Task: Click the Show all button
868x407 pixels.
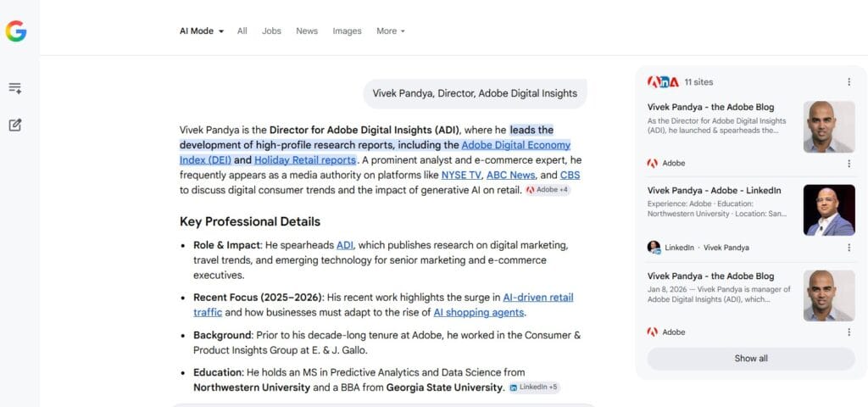Action: [751, 359]
